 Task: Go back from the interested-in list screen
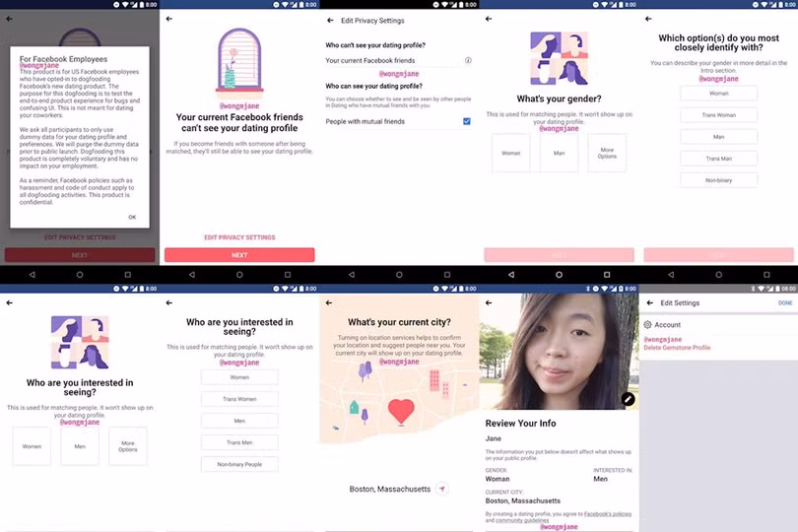click(169, 302)
